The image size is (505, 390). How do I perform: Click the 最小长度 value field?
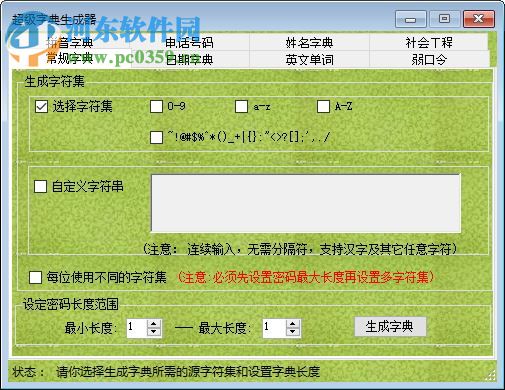point(137,328)
